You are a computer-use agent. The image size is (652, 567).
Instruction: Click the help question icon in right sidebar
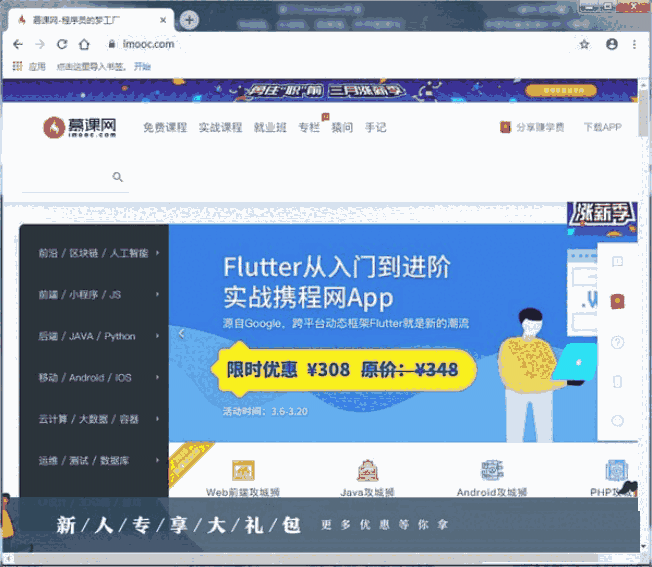(x=617, y=342)
